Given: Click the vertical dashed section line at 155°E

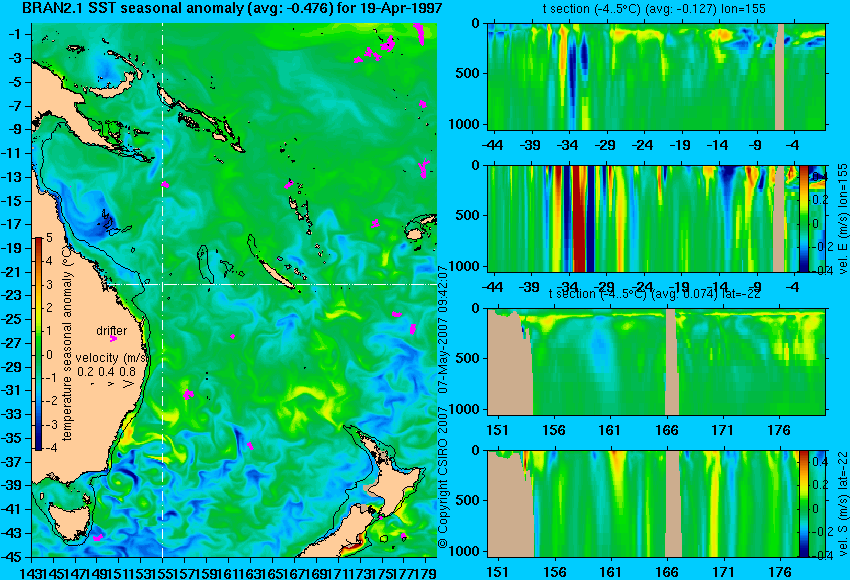Looking at the screenshot, I should coord(163,290).
